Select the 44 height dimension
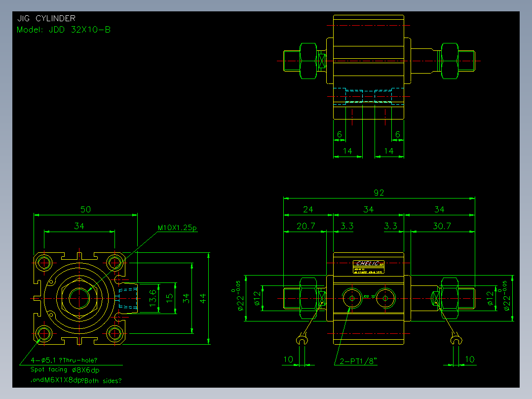 [203, 298]
